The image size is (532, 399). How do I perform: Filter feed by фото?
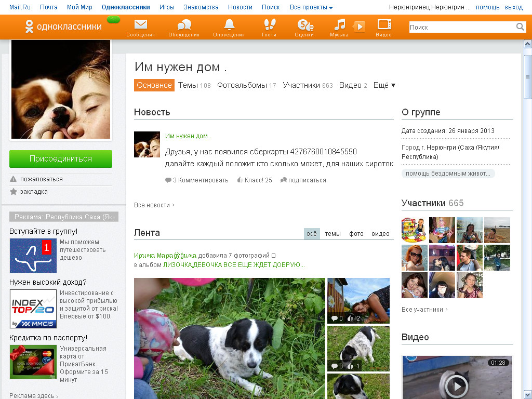(356, 234)
